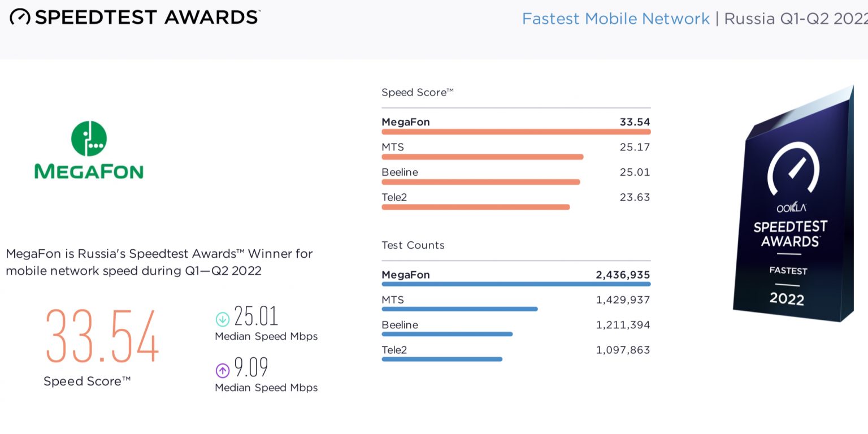The width and height of the screenshot is (868, 434).
Task: Click the MTS blue test count bar
Action: pos(459,309)
